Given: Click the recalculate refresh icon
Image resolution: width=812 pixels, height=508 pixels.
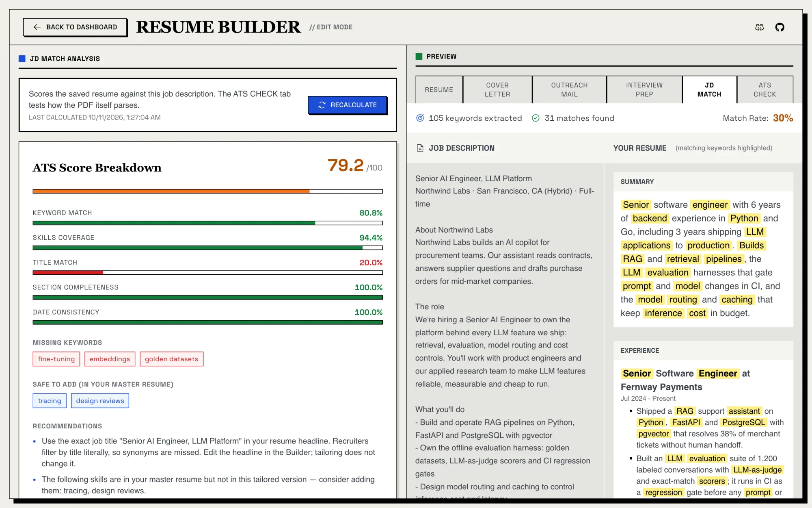Looking at the screenshot, I should point(322,105).
